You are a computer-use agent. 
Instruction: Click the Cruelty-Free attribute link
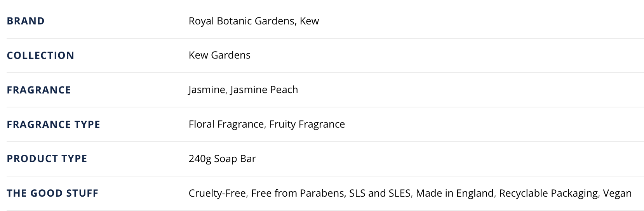[217, 193]
